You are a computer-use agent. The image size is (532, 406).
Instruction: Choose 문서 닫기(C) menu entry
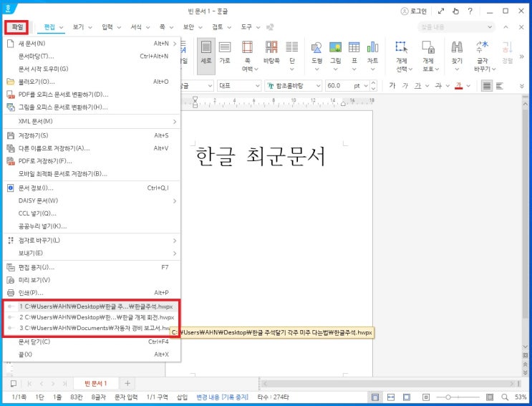click(92, 342)
